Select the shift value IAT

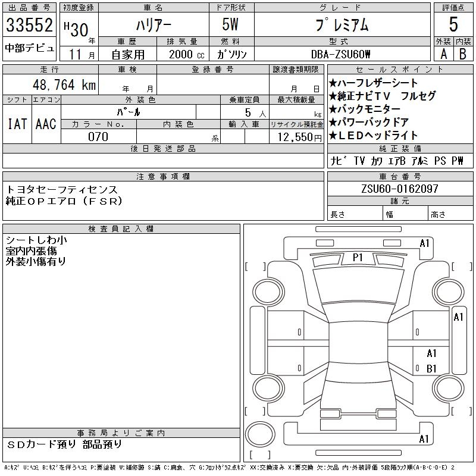(17, 124)
